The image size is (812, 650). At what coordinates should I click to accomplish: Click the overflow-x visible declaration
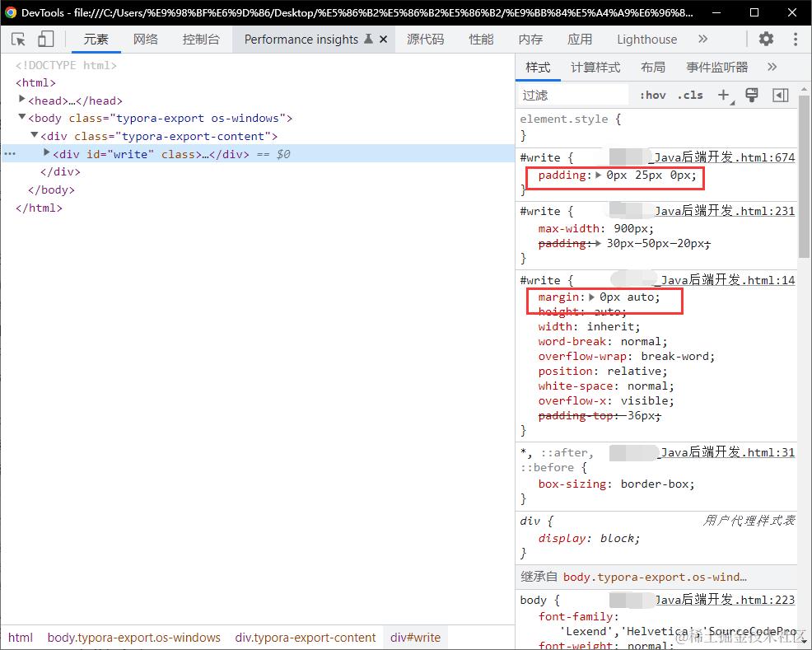[x=606, y=401]
